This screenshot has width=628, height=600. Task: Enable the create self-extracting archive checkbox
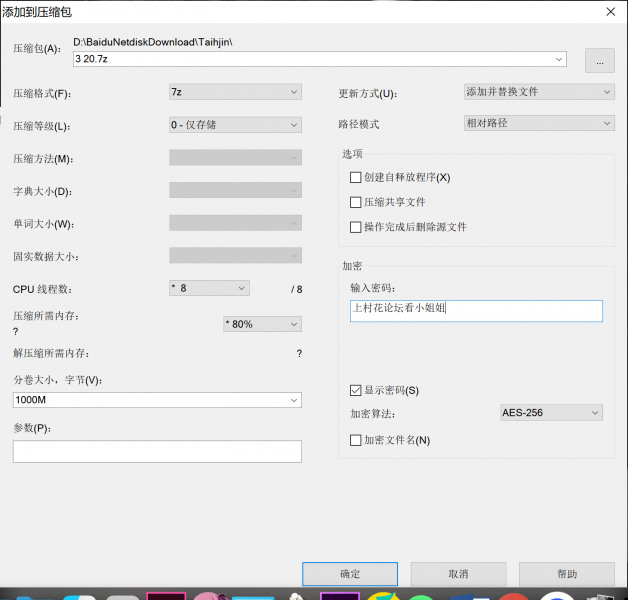[x=356, y=177]
